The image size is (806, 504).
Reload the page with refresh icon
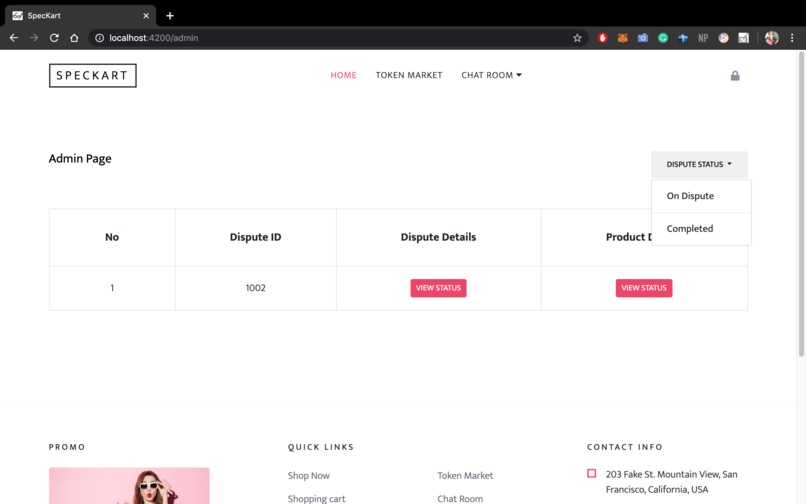(54, 38)
